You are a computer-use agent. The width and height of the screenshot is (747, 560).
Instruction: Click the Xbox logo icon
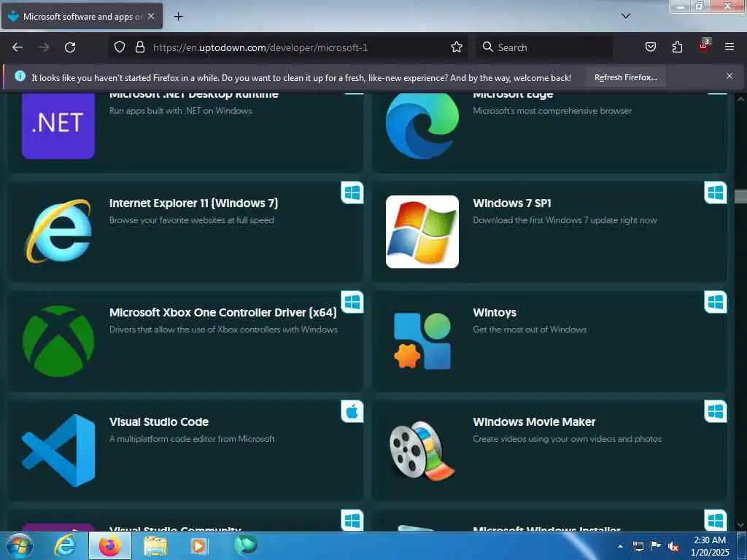coord(58,341)
